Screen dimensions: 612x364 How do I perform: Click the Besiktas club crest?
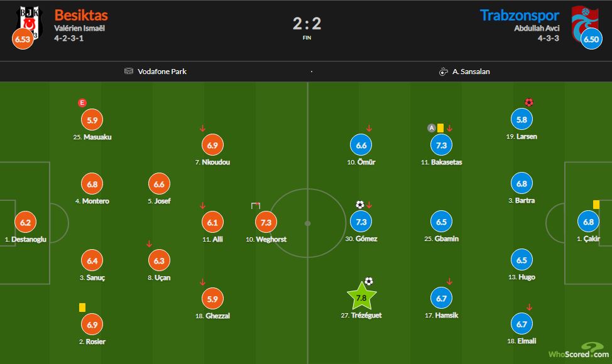28,19
